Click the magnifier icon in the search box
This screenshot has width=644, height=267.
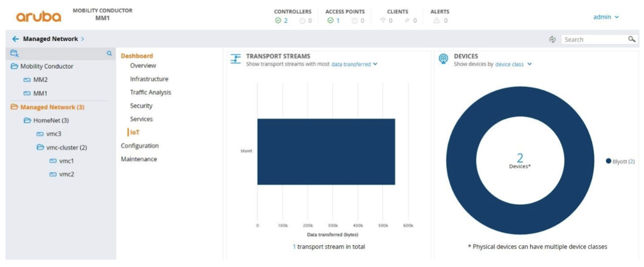631,39
